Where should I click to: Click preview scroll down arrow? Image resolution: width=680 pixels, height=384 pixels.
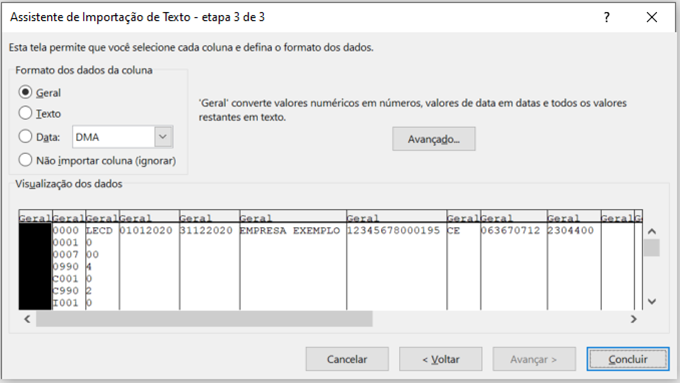[651, 301]
